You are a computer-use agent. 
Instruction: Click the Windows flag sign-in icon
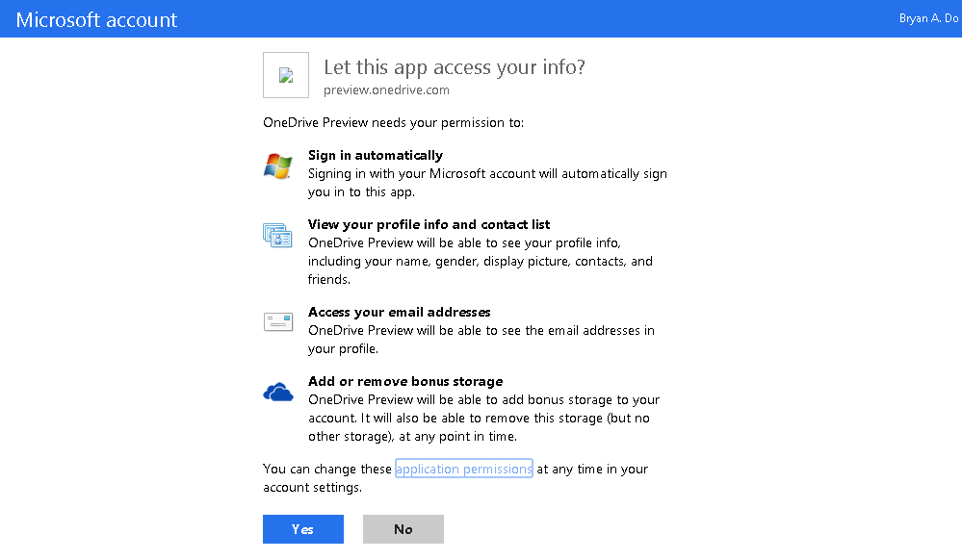point(278,166)
